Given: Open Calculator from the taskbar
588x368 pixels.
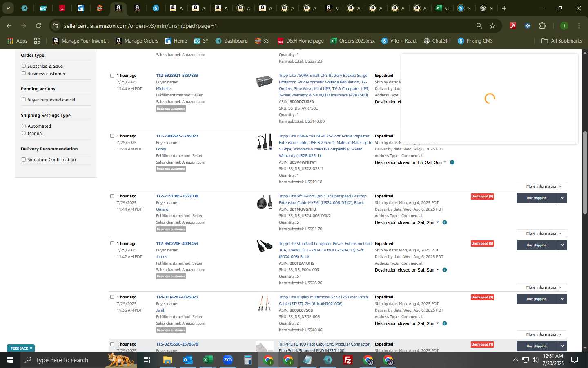Looking at the screenshot, I should [247, 360].
